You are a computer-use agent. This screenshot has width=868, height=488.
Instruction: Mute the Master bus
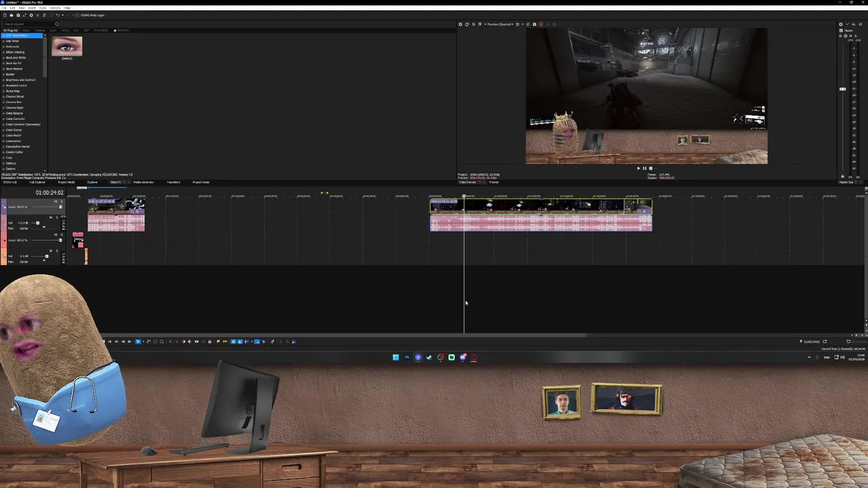[850, 36]
